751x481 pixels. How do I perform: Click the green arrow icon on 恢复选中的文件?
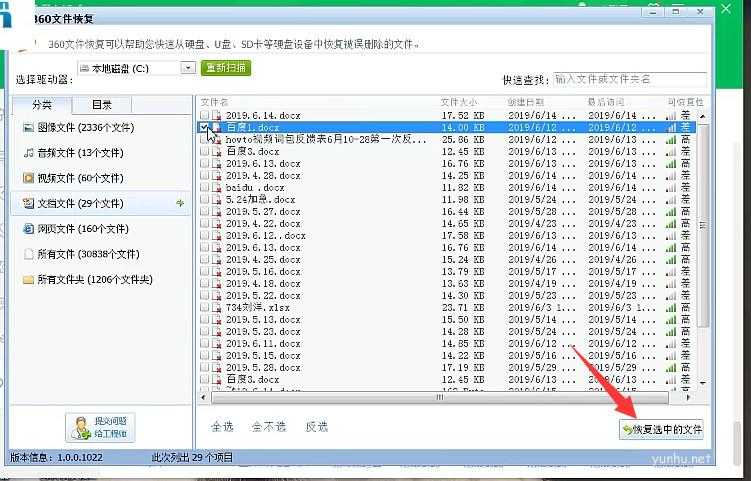click(627, 430)
